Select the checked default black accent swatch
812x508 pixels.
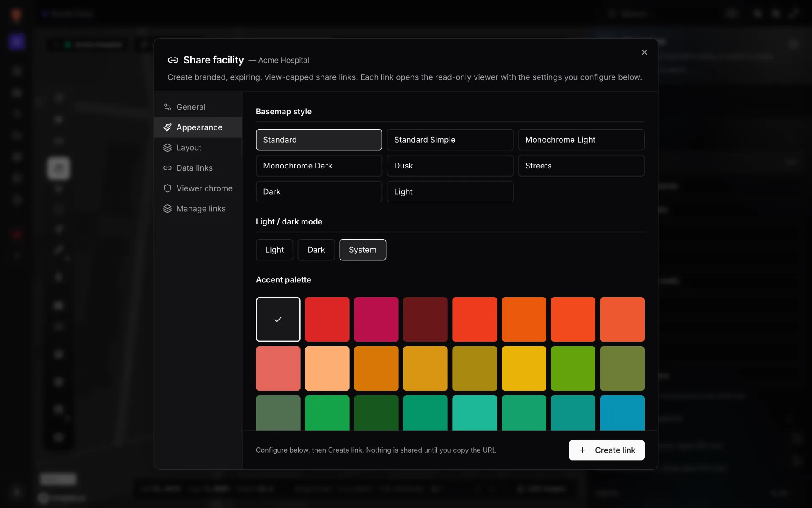tap(278, 319)
